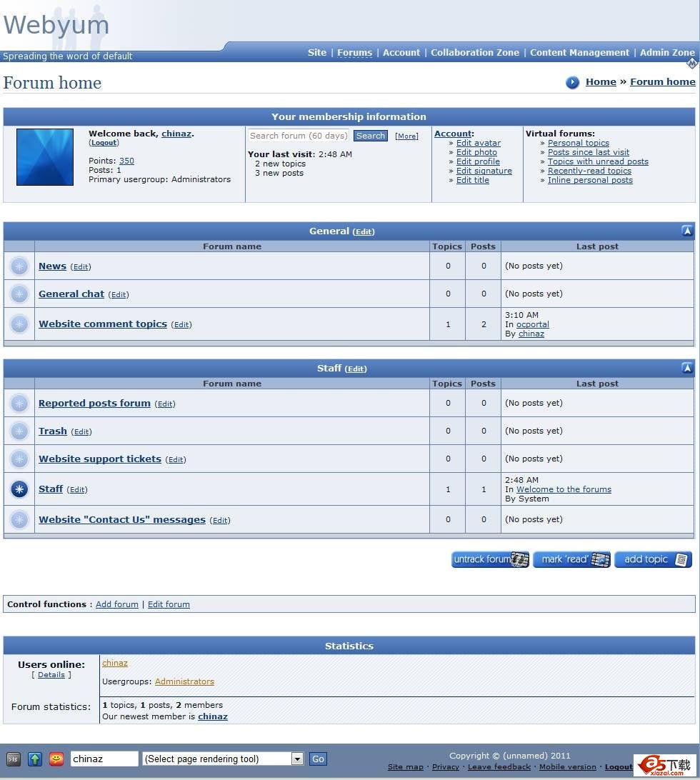Open Edit photo link
Image resolution: width=700 pixels, height=780 pixels.
476,153
